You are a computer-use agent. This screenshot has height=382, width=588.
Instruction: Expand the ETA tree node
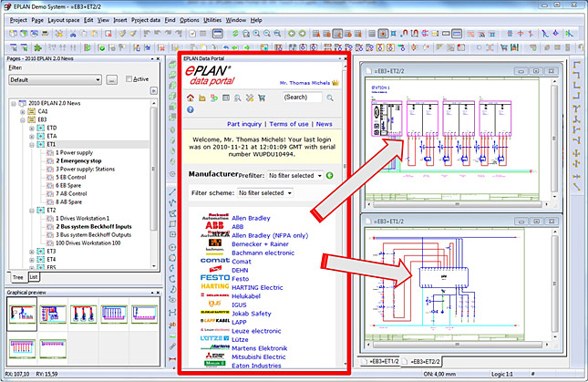tap(32, 137)
